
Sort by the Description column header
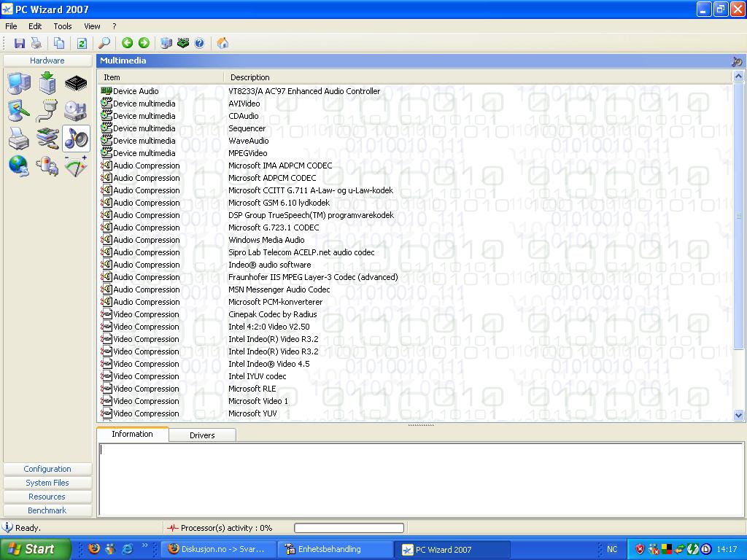[x=478, y=77]
